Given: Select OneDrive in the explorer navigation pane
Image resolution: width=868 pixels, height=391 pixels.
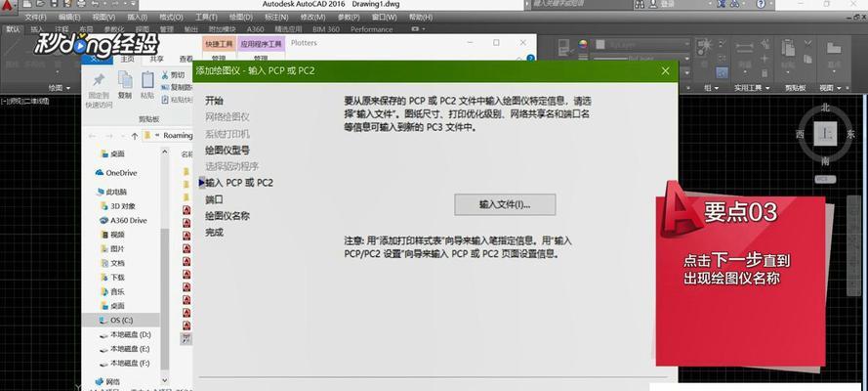Looking at the screenshot, I should pyautogui.click(x=115, y=173).
